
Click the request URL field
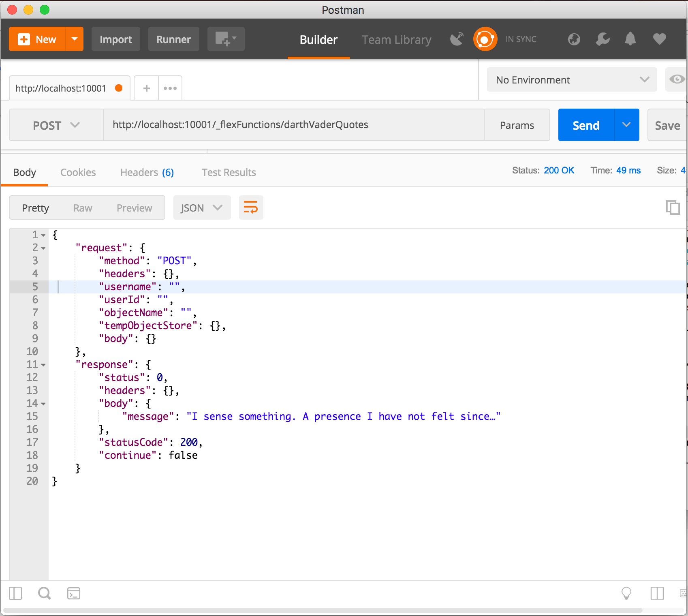coord(293,125)
